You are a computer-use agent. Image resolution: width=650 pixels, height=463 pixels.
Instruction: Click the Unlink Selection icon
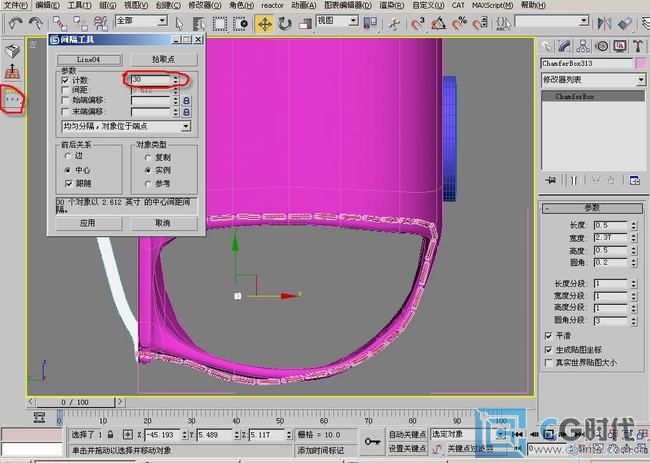[80, 23]
